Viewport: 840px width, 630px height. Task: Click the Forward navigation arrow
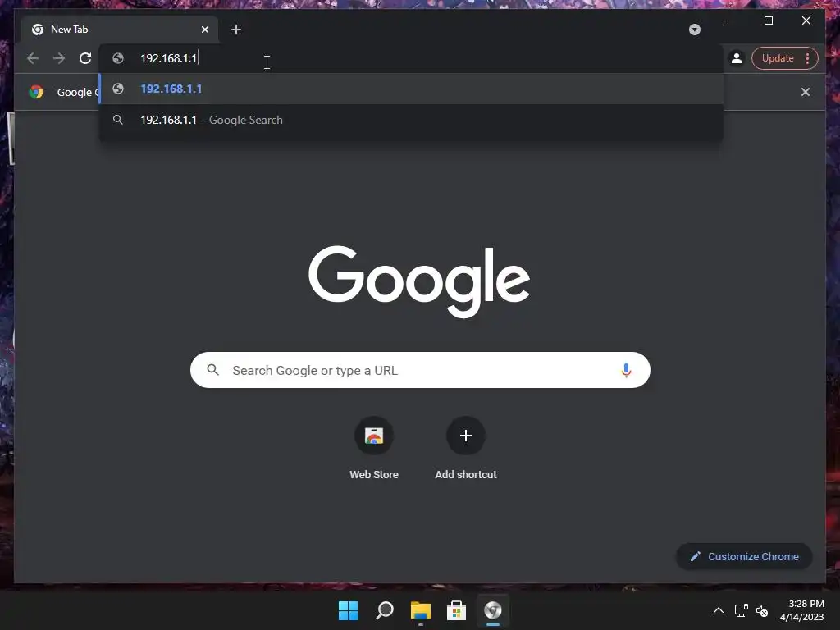pos(59,58)
